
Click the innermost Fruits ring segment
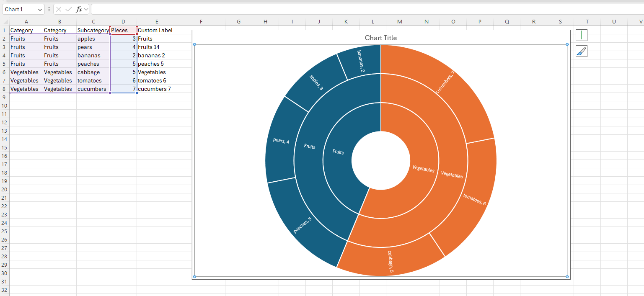[338, 152]
